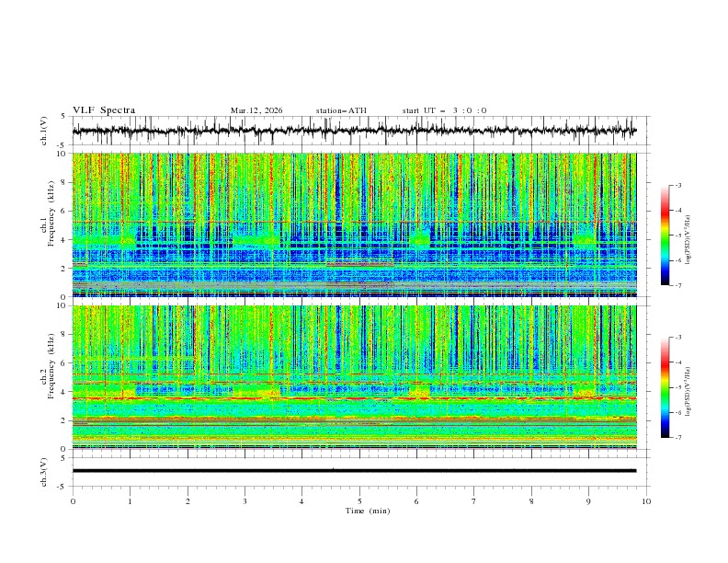Click time axis tick label '8'

click(x=531, y=501)
